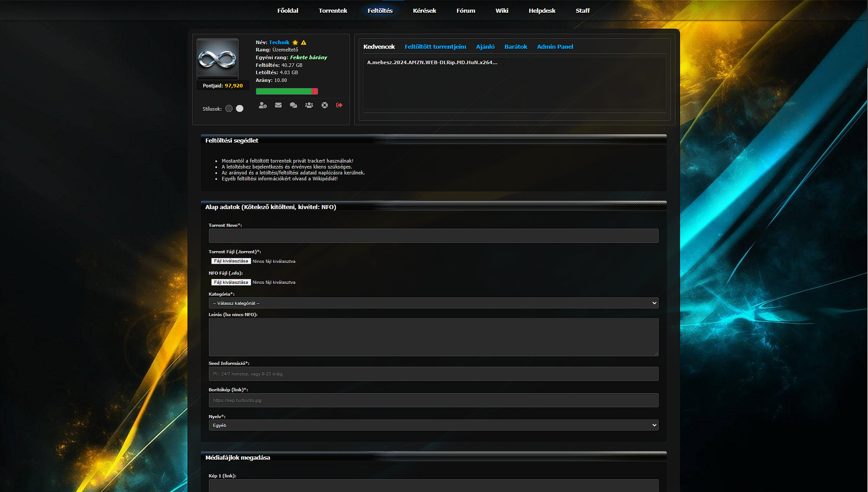Open the Technik username profile link
This screenshot has width=868, height=492.
coord(279,42)
